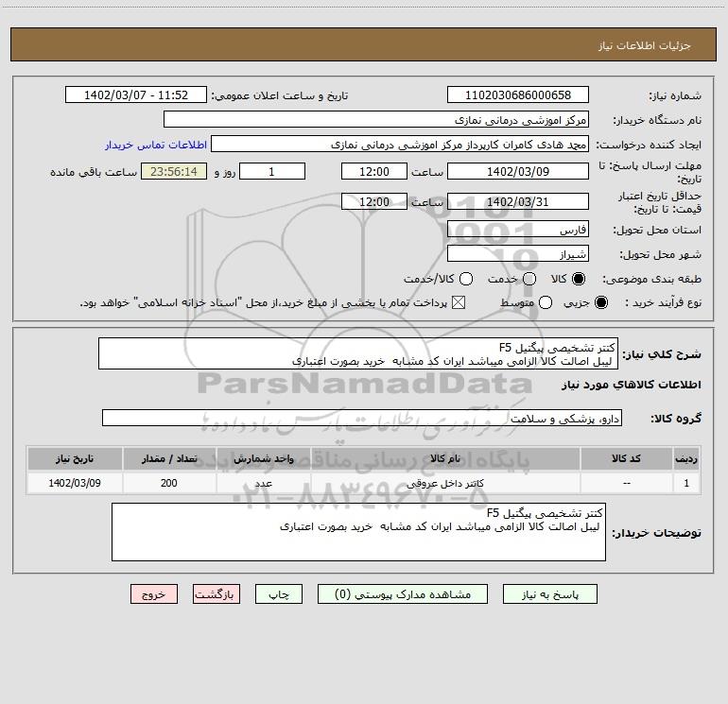This screenshot has height=704, width=728.
Task: Click مشاهده مدارک پیوستی (0) button
Action: (x=403, y=594)
